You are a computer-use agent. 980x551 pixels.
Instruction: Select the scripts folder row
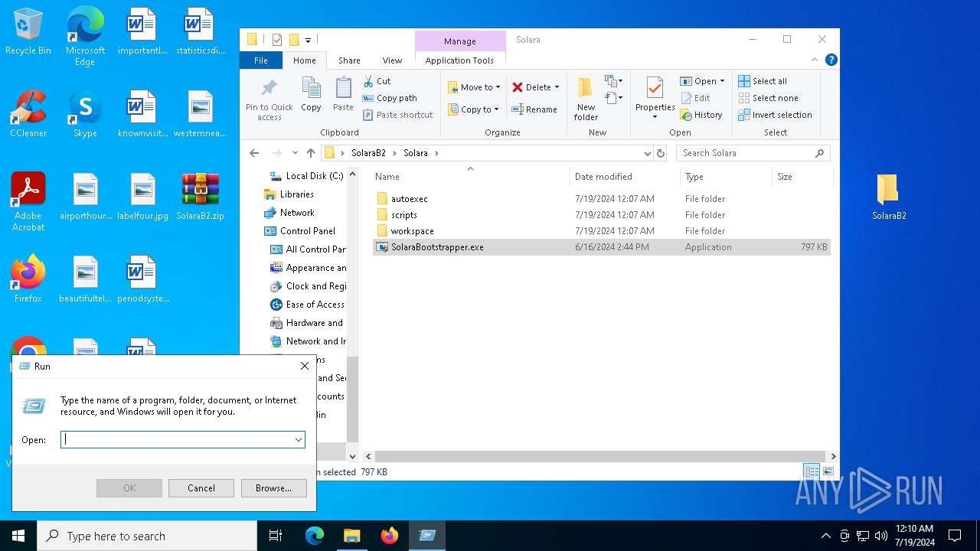tap(601, 215)
